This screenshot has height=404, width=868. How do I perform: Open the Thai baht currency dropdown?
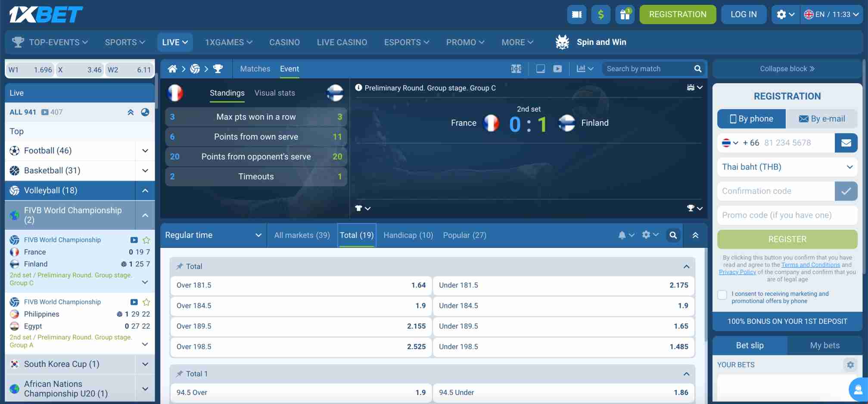click(x=787, y=167)
